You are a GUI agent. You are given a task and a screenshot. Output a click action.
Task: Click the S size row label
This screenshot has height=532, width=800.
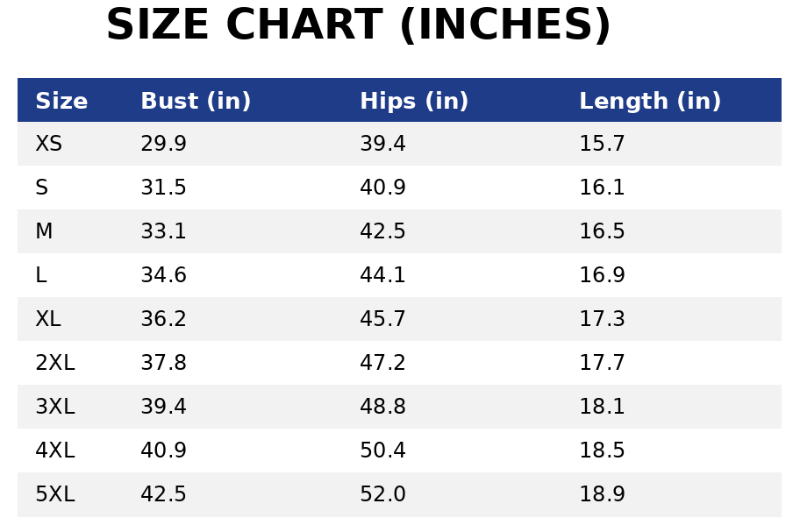[x=41, y=188]
